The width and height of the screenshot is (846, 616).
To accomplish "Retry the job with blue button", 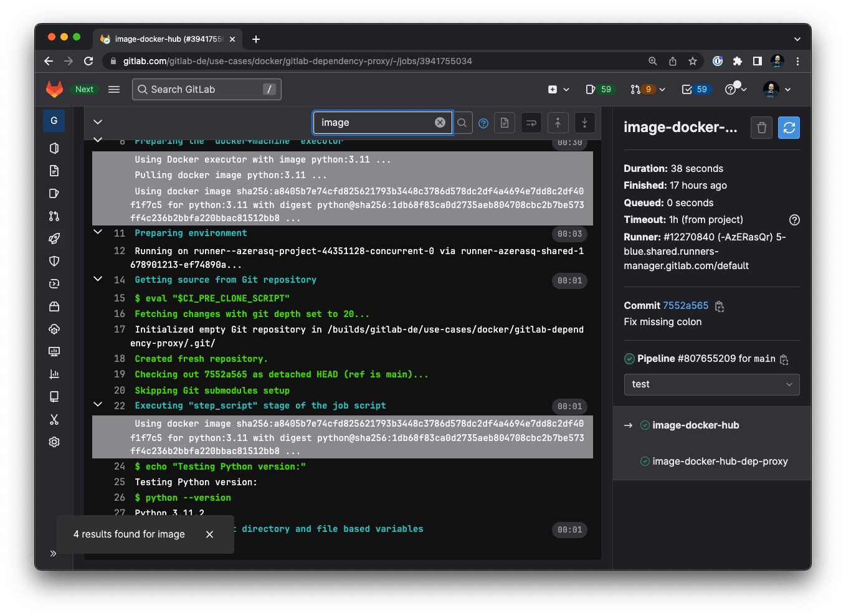I will pyautogui.click(x=789, y=128).
